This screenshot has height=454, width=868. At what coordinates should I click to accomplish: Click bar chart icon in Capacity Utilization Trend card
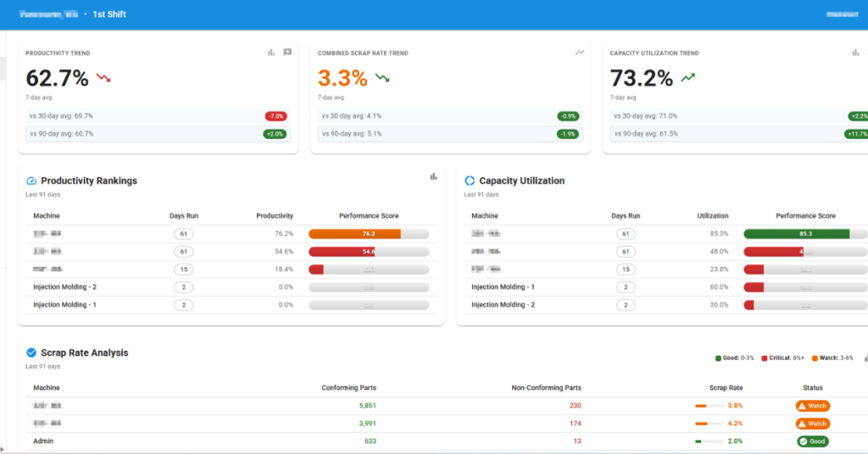tap(855, 53)
